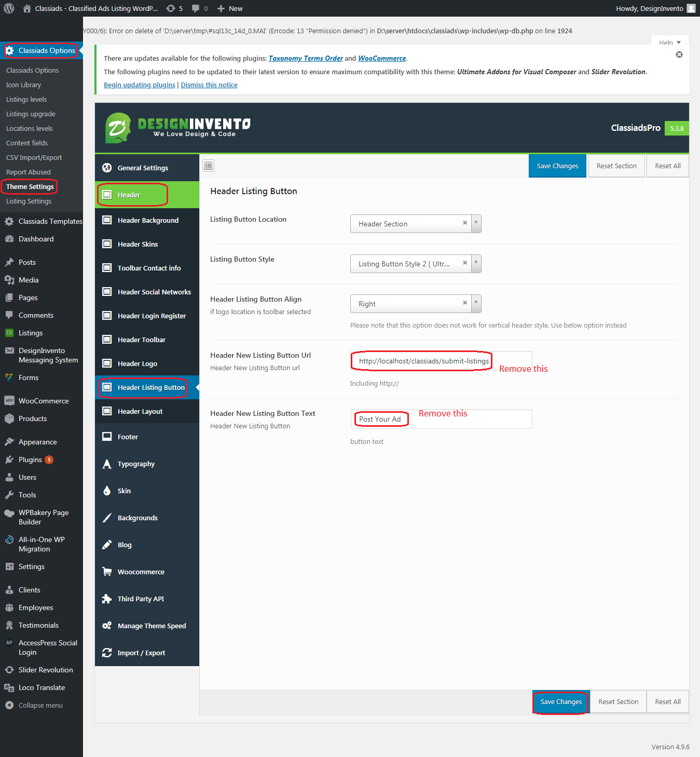Viewport: 700px width, 757px height.
Task: Click the bottom Save Changes button
Action: click(561, 701)
